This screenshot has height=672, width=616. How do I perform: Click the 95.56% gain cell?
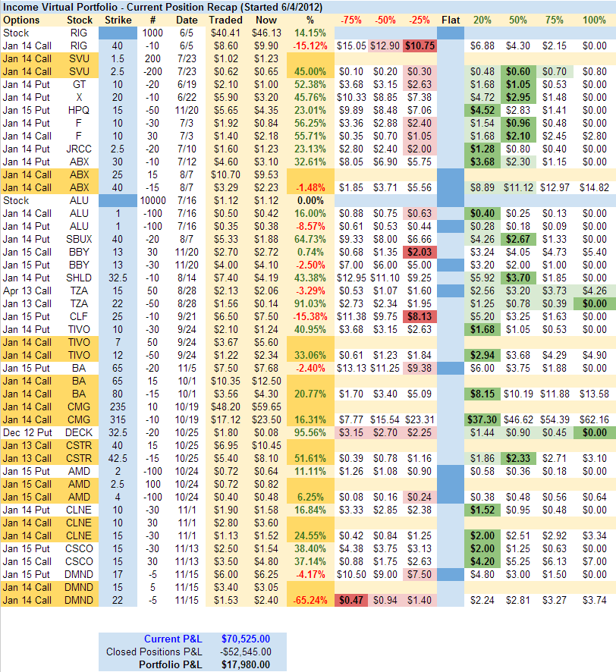pos(310,432)
